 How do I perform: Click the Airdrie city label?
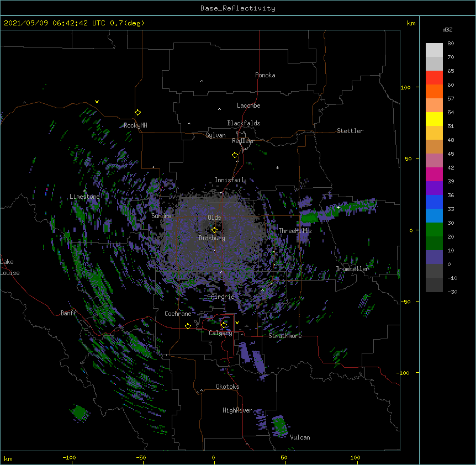coord(223,297)
